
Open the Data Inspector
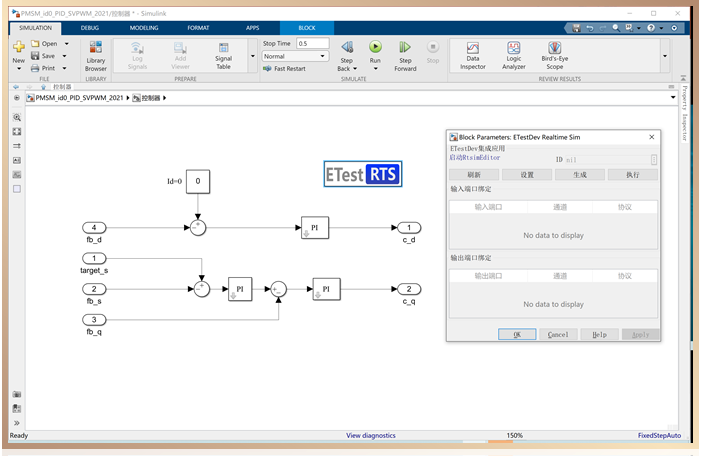(x=473, y=56)
